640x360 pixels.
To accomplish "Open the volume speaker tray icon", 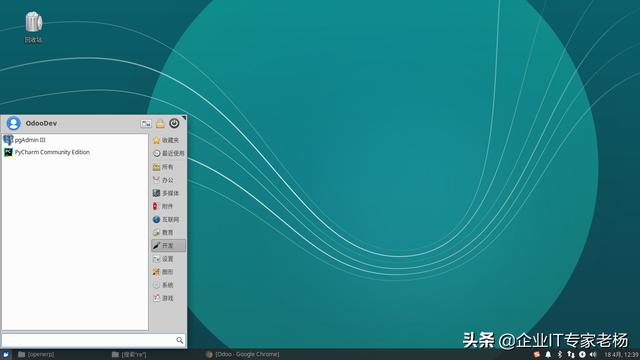I will coord(593,354).
